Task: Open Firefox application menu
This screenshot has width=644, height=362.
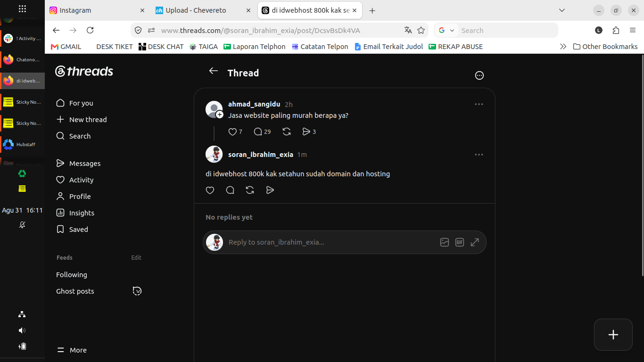Action: coord(633,30)
